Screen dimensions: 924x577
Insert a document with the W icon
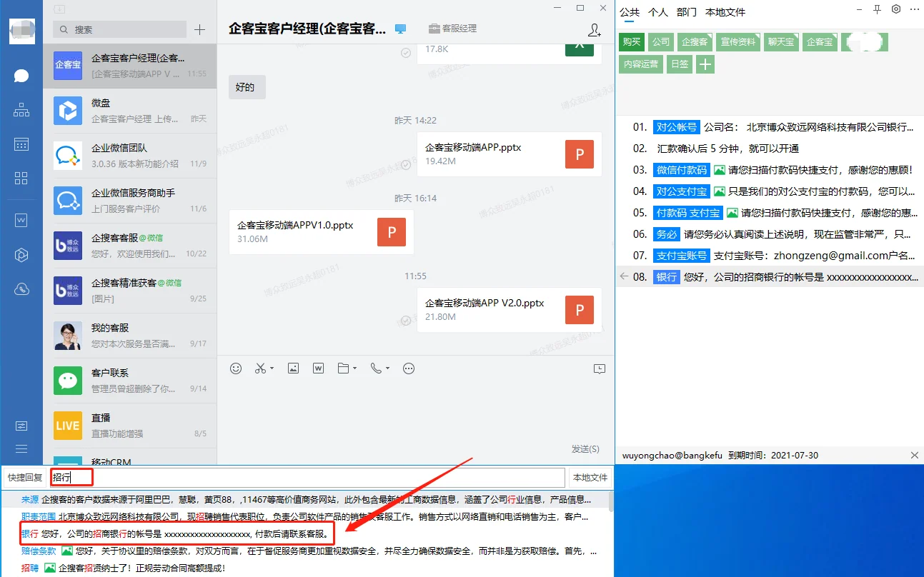coord(319,368)
